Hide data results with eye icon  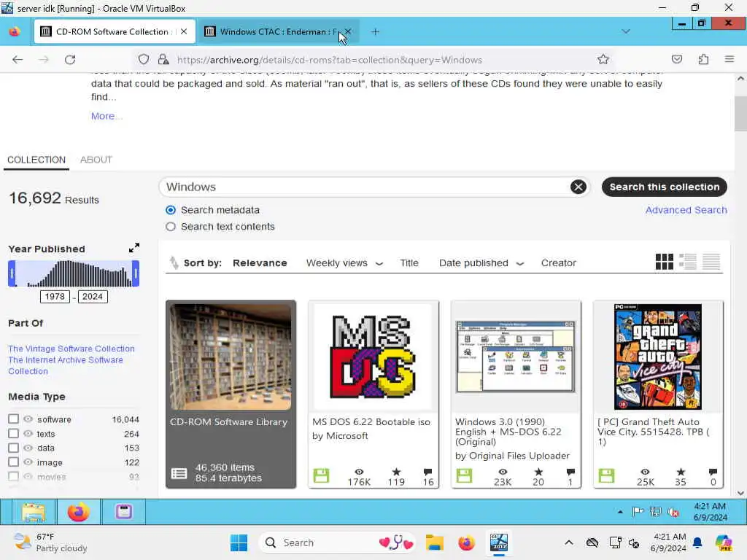pos(28,448)
